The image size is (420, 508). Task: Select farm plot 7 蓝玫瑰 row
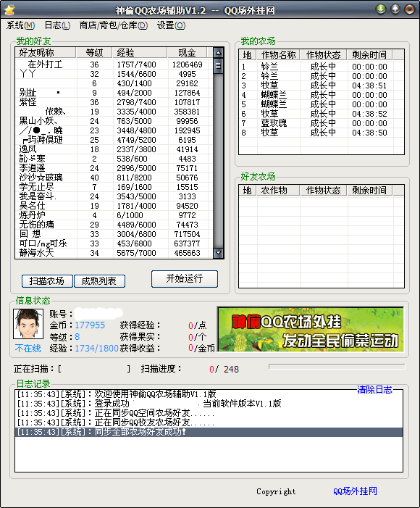(322, 122)
